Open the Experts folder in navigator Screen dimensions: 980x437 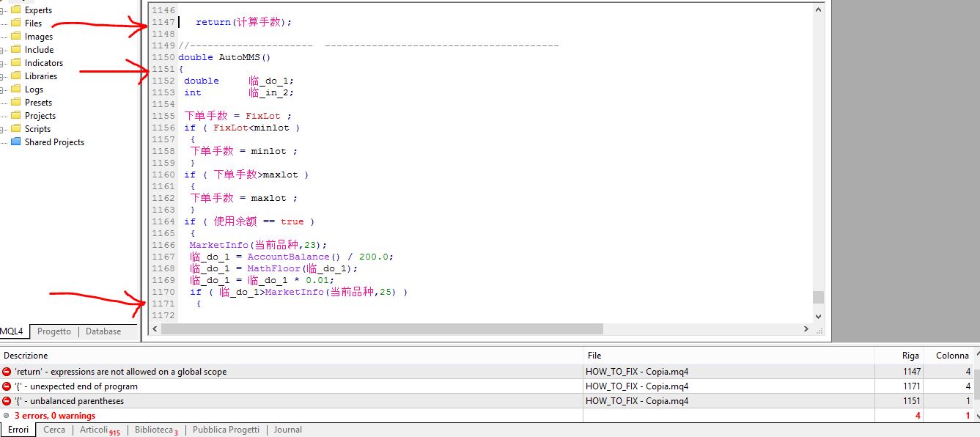click(x=37, y=10)
